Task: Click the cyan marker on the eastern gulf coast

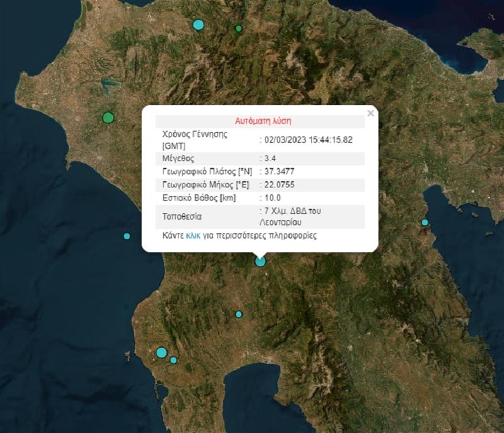Action: [x=425, y=222]
